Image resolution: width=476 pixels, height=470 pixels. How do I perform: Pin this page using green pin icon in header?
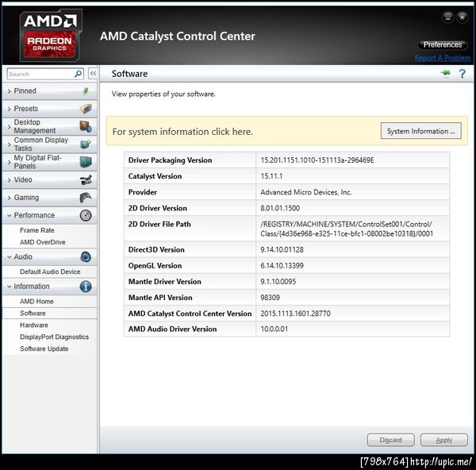(446, 73)
